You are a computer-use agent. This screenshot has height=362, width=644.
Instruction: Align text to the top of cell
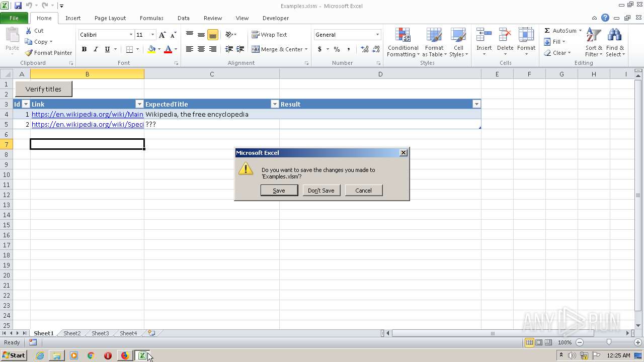pyautogui.click(x=190, y=35)
